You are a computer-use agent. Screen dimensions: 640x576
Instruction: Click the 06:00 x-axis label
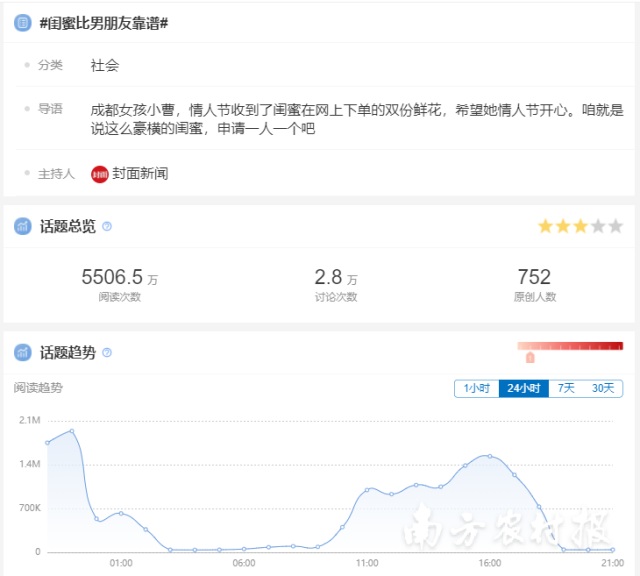pyautogui.click(x=244, y=563)
